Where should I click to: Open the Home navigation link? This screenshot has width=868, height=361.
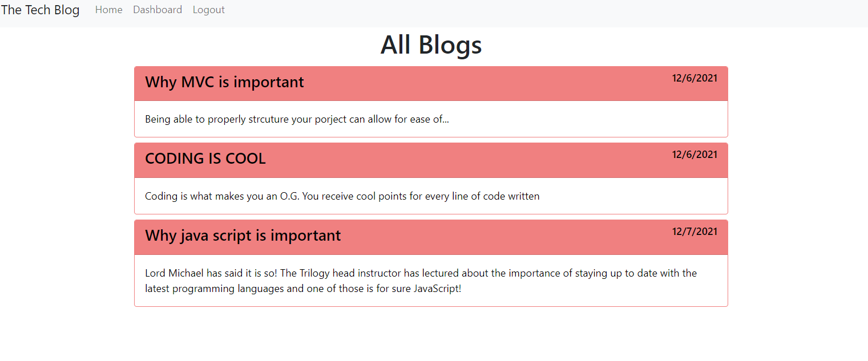[108, 10]
